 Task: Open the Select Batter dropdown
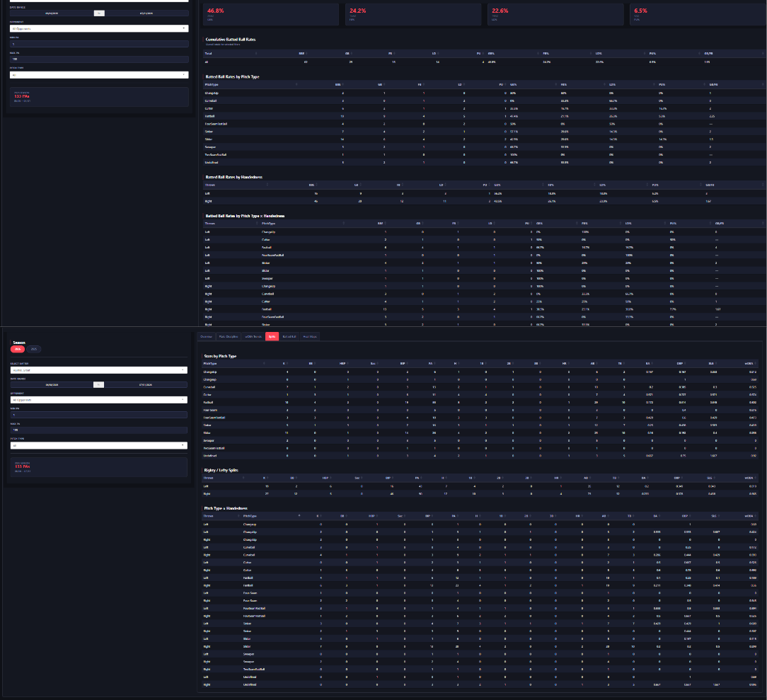99,370
